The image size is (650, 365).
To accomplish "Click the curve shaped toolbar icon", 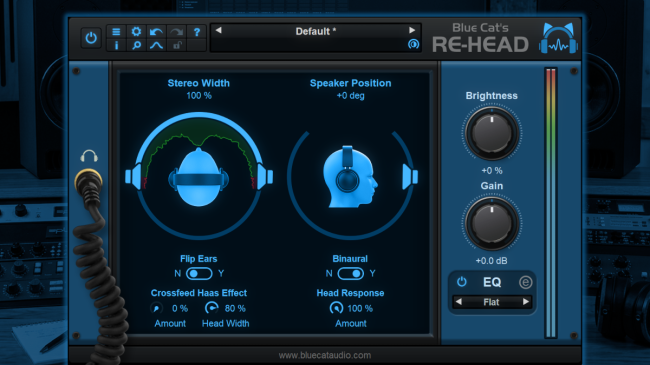I will pos(156,45).
